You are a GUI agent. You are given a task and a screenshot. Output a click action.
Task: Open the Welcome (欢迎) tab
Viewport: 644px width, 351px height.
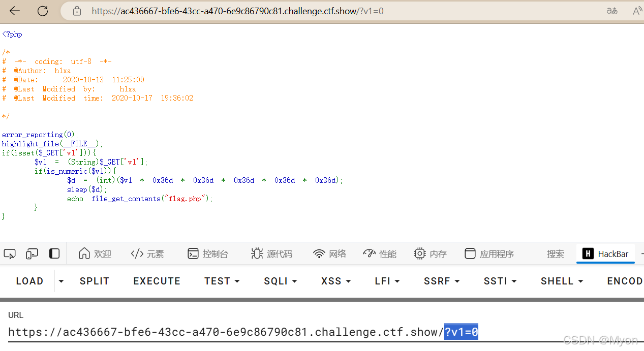[95, 254]
